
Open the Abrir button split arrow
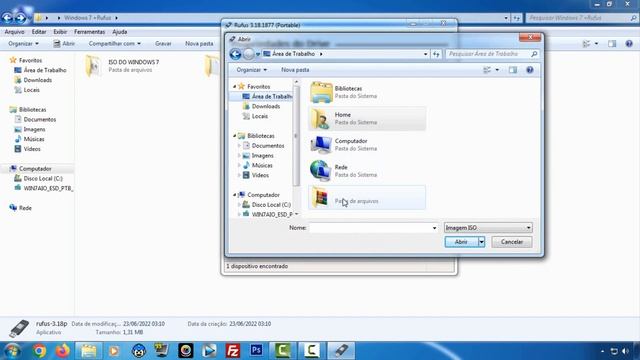coord(482,242)
